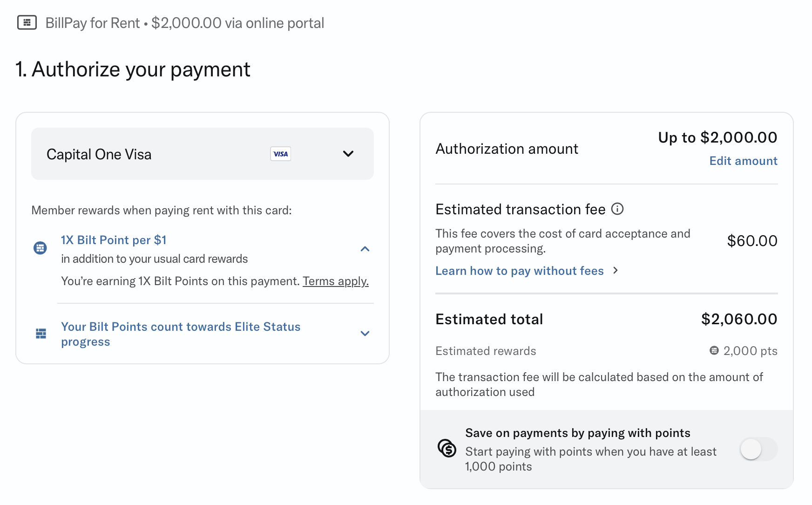
Task: Click the Capital One Visa card name
Action: [99, 154]
